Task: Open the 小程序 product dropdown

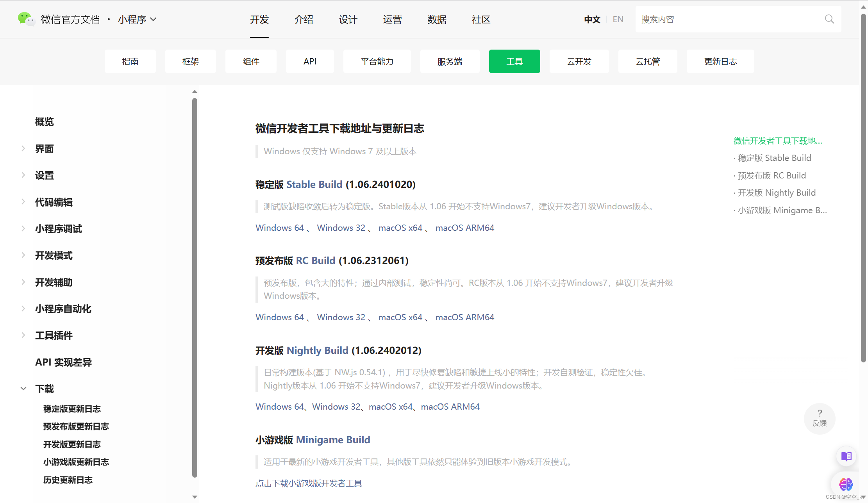Action: click(x=137, y=19)
